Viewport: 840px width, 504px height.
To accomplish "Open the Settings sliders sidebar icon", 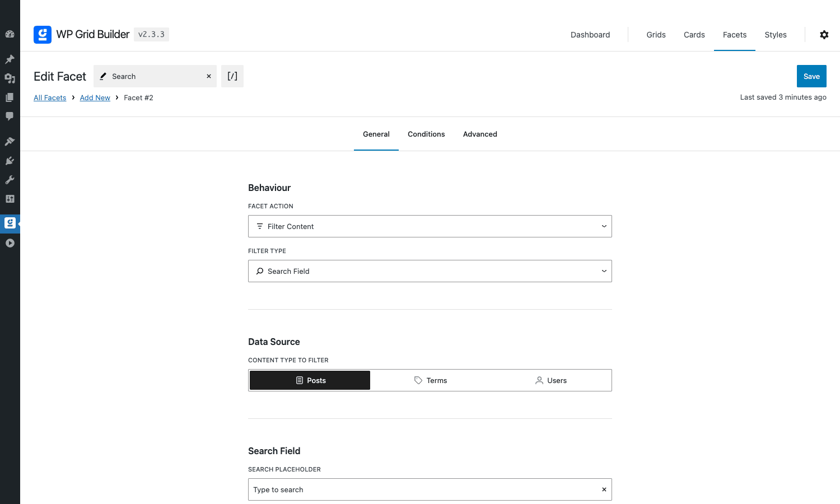I will (x=10, y=199).
